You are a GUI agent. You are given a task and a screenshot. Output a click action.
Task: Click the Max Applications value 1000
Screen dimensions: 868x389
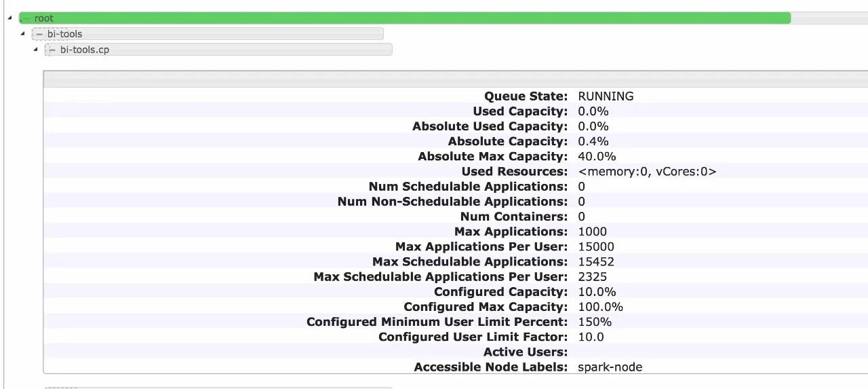(x=593, y=231)
